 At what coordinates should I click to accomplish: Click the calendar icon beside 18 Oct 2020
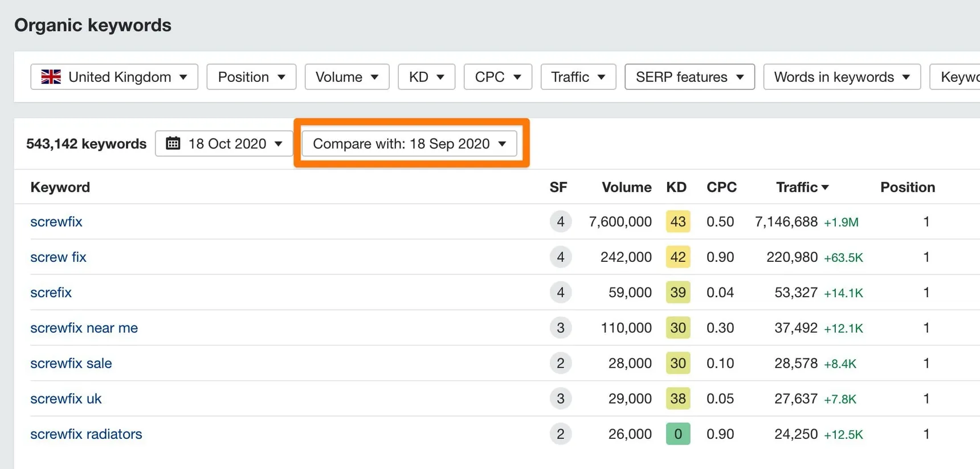[173, 143]
